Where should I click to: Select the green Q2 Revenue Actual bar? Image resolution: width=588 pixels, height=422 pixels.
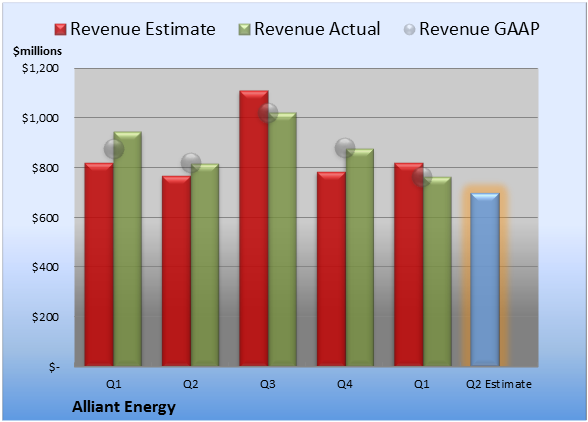[205, 265]
